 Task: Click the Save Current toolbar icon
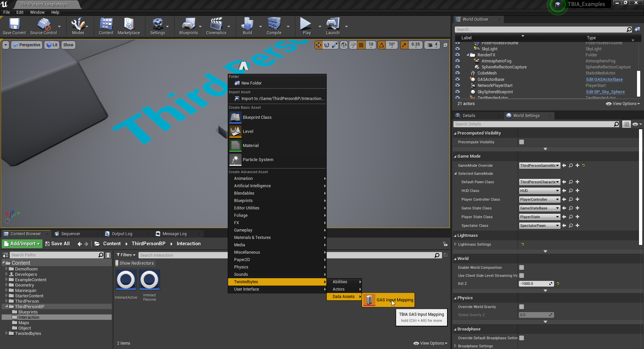click(x=14, y=26)
